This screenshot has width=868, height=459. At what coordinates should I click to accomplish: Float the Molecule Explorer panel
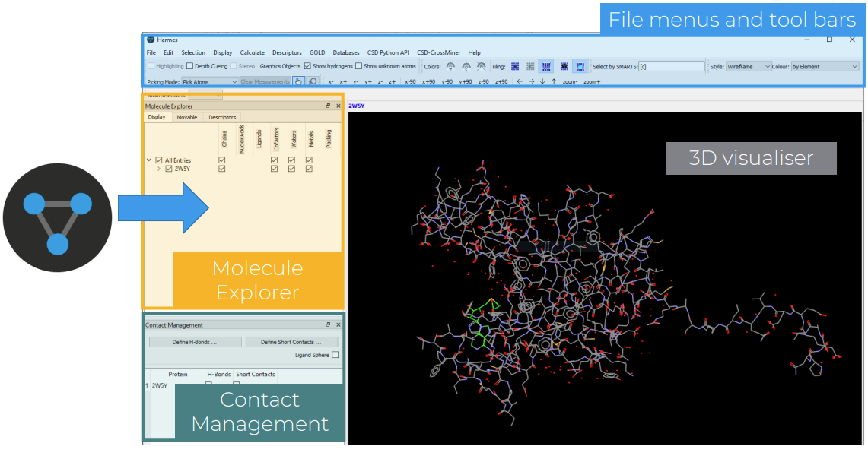tap(329, 106)
